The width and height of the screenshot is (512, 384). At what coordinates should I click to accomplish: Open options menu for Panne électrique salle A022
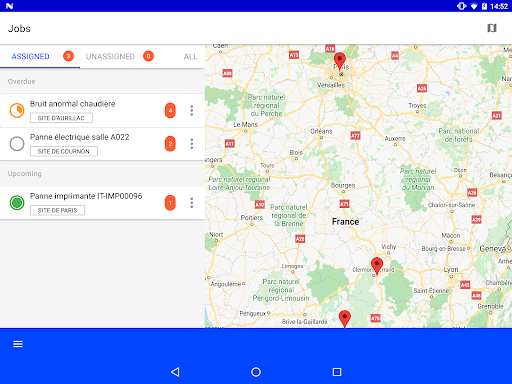[192, 144]
